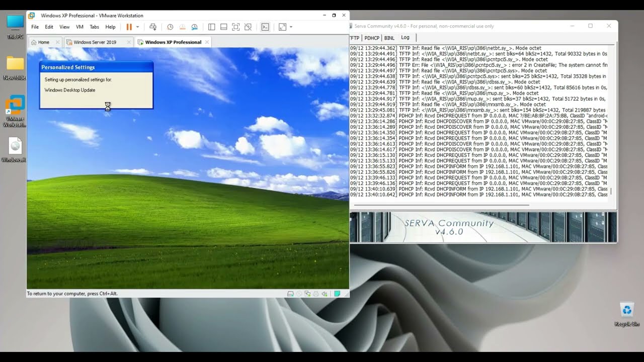Pause the virtual machine with the orange pause icon

point(129,27)
